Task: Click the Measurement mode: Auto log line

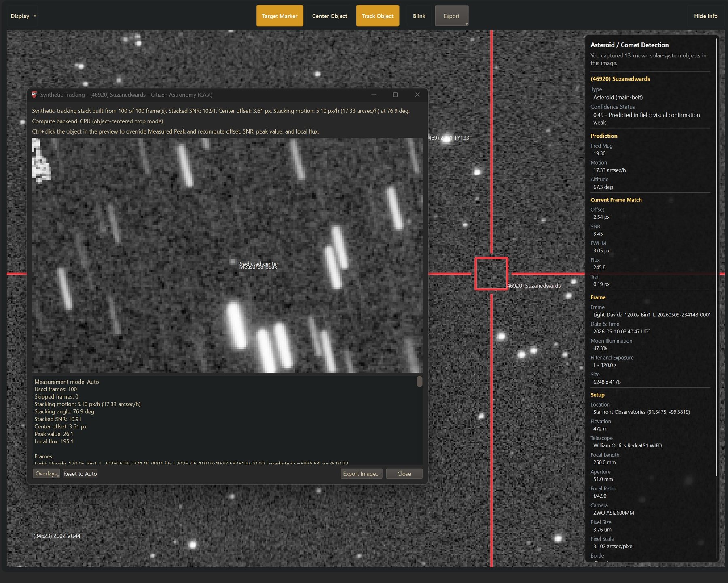Action: tap(67, 382)
